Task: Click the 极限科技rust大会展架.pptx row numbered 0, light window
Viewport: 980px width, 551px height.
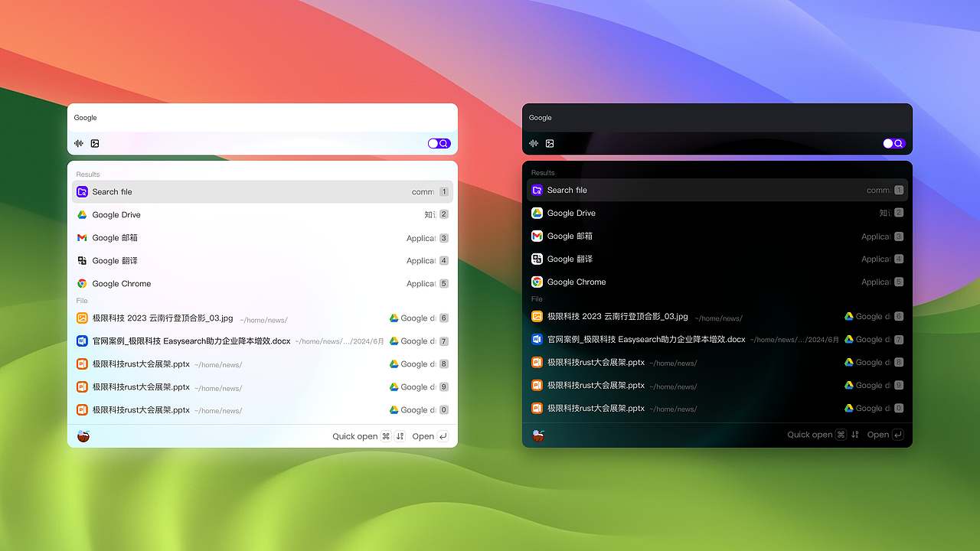Action: click(x=263, y=410)
